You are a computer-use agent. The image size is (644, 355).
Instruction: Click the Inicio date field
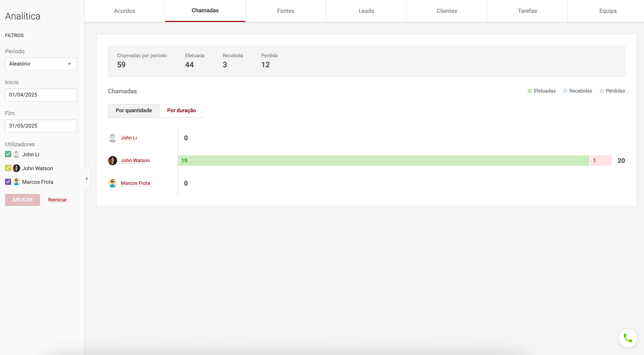(41, 95)
